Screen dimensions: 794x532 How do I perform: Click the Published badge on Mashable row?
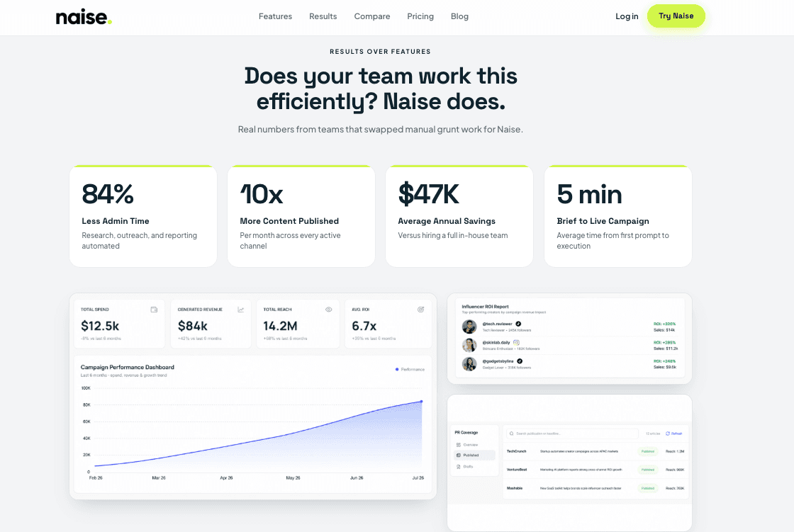(x=648, y=489)
